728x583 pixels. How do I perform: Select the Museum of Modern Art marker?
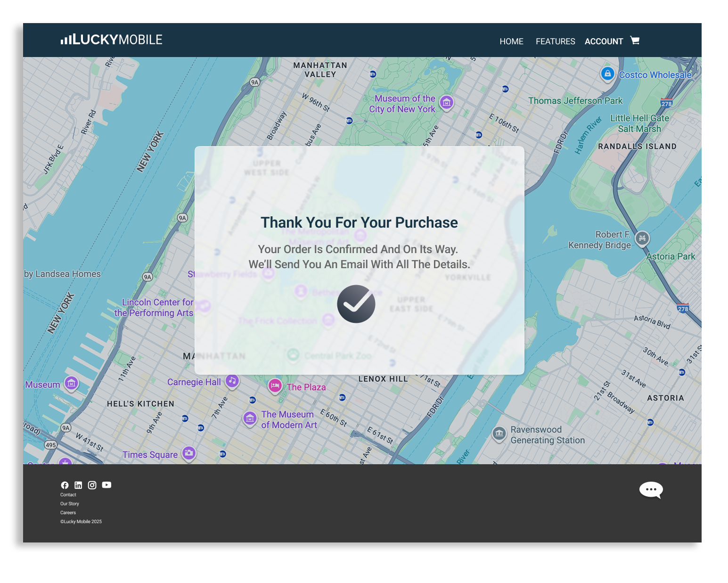click(x=250, y=419)
